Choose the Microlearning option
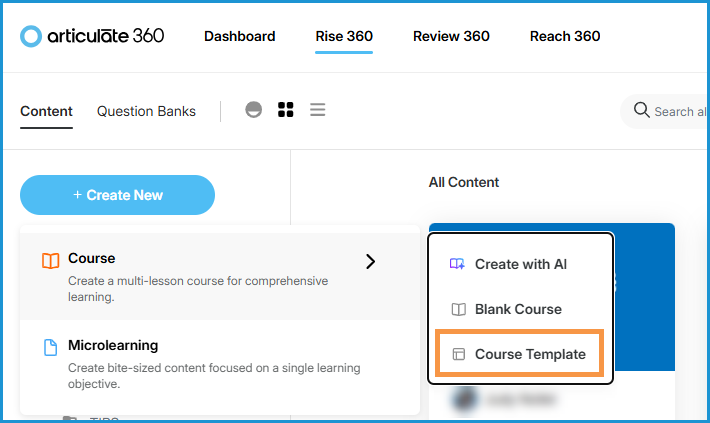This screenshot has height=423, width=710. click(113, 346)
